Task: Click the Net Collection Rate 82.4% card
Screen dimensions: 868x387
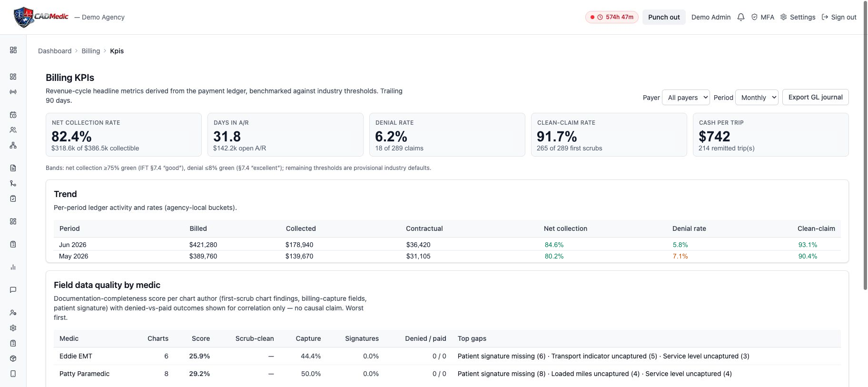Action: [x=124, y=135]
